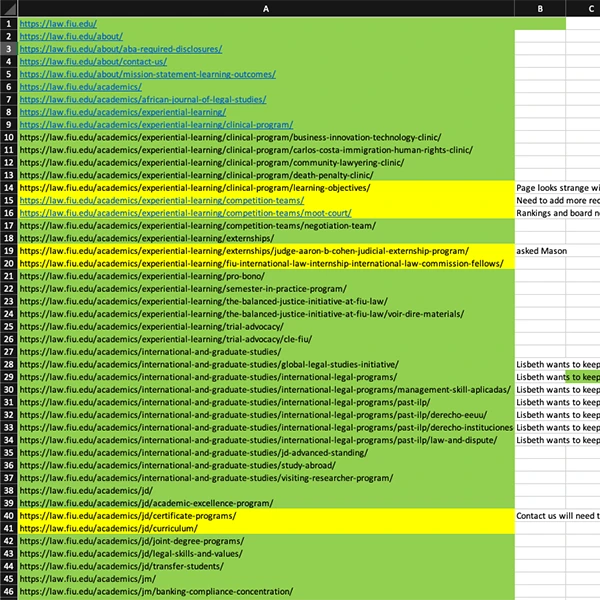The image size is (600, 600).
Task: Open the competition-teams/moot-court link
Action: pyautogui.click(x=186, y=213)
